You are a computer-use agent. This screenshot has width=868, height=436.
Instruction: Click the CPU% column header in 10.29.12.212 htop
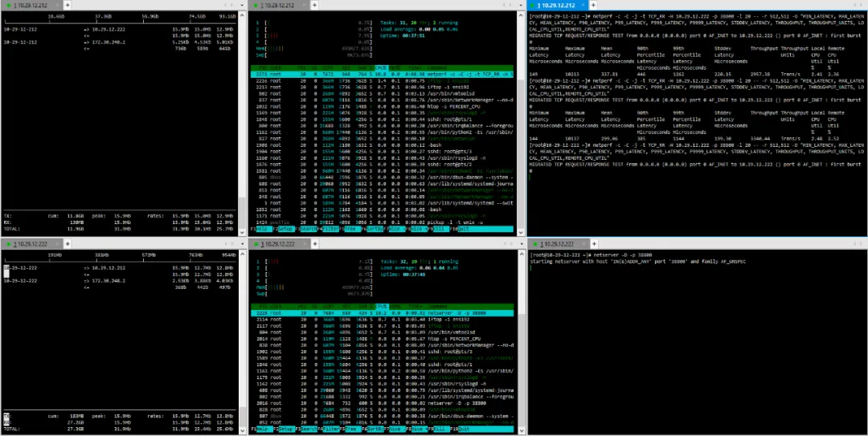[382, 68]
